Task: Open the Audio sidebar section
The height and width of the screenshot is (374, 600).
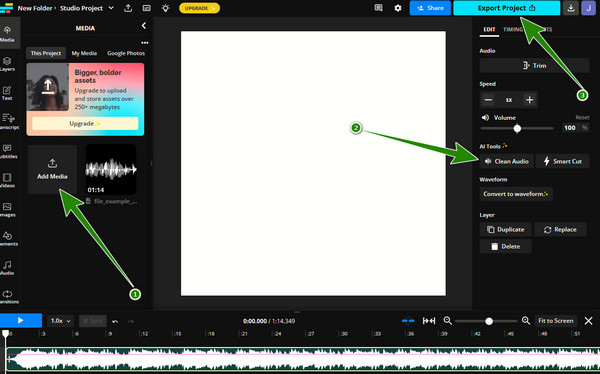Action: point(8,268)
